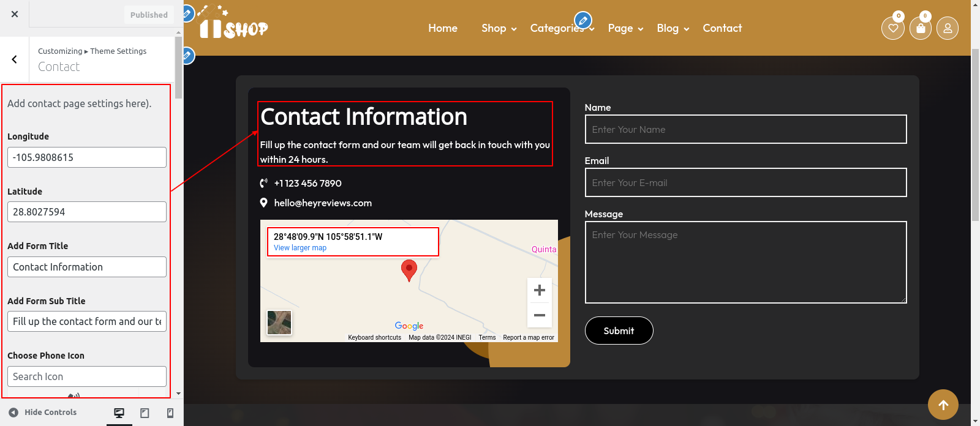Open the shopping bag cart icon

click(920, 28)
